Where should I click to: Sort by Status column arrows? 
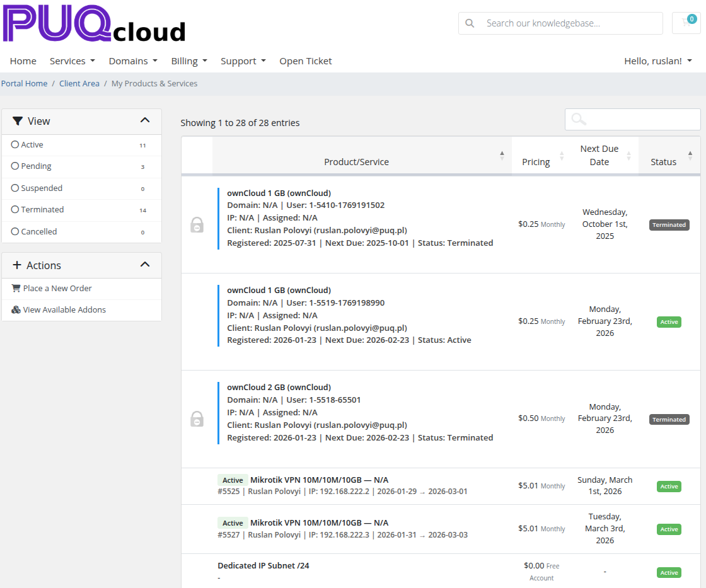[x=690, y=155]
